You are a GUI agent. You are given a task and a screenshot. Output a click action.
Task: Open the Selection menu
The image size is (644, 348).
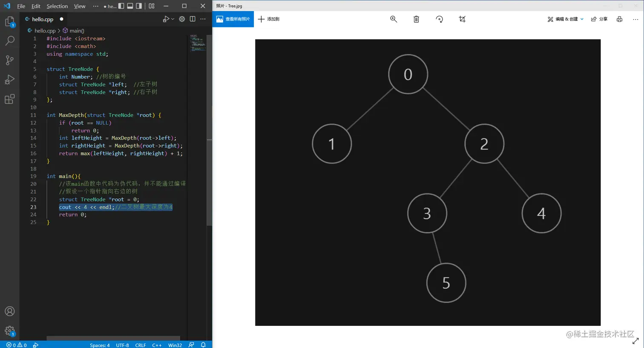click(57, 6)
